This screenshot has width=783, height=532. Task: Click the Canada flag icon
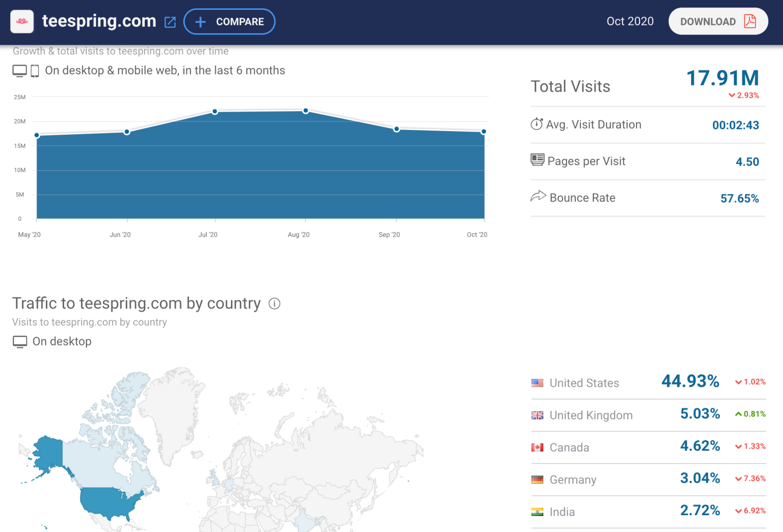click(x=537, y=447)
